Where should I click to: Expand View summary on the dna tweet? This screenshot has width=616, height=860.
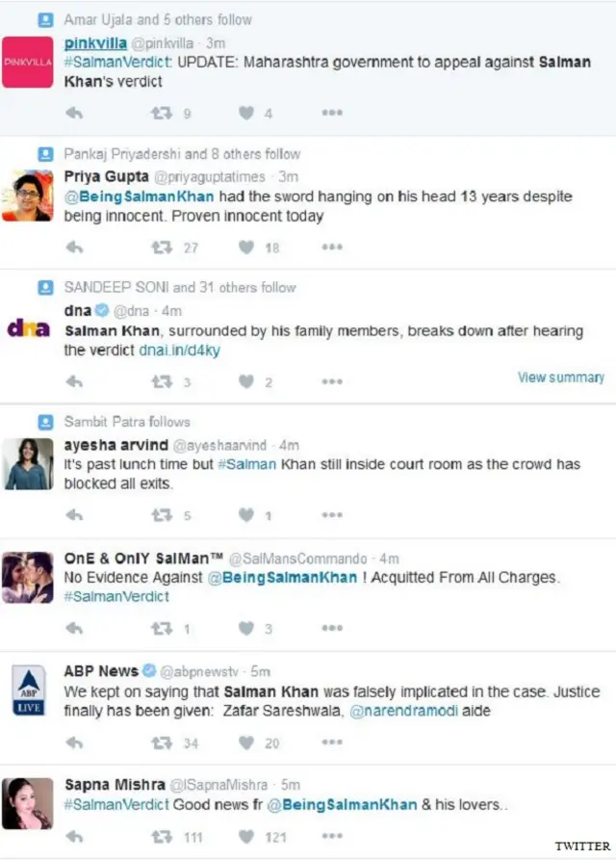pyautogui.click(x=561, y=378)
